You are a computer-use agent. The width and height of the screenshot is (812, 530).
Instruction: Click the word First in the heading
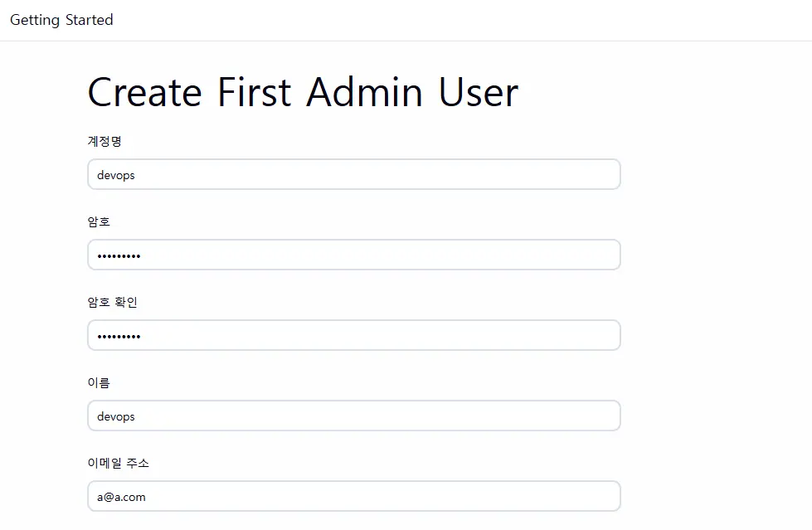254,92
